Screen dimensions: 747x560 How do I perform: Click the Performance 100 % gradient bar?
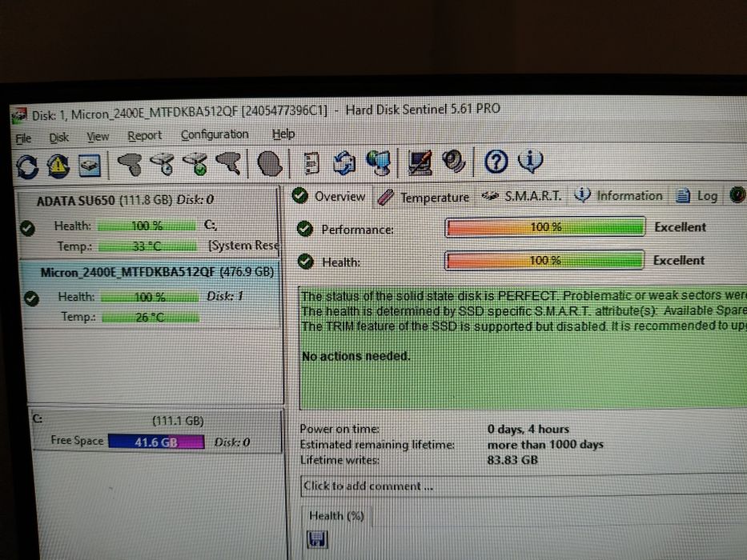[545, 227]
